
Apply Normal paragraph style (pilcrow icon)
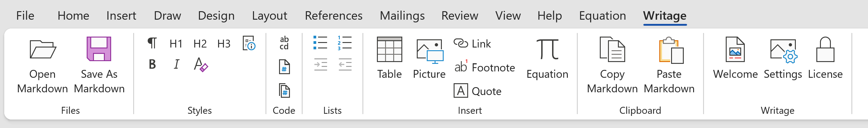pos(152,44)
